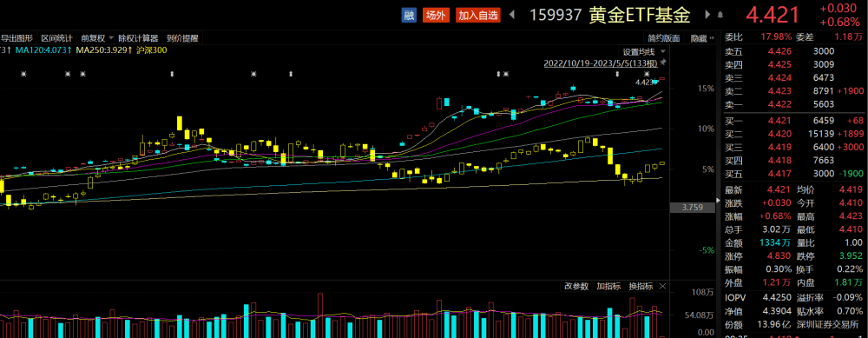Screen dimensions: 868x338
Task: Click the 买三 price 4.419
Action: pos(779,147)
